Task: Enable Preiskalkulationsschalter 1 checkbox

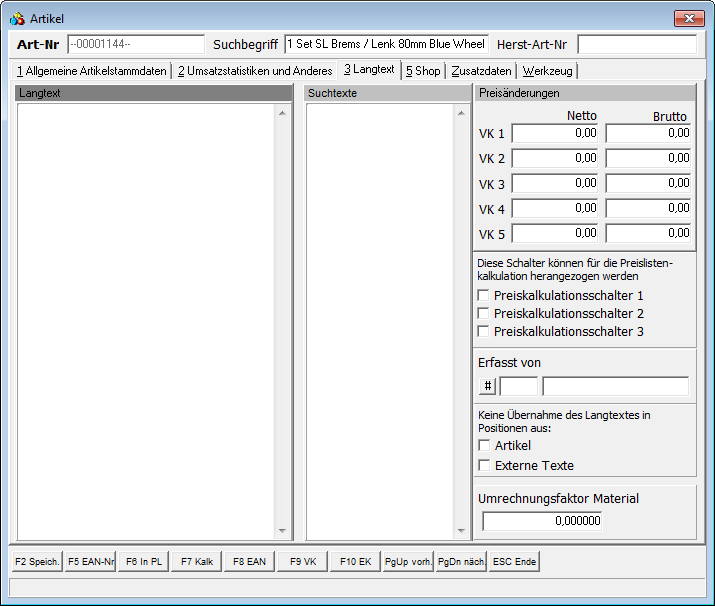Action: point(484,296)
